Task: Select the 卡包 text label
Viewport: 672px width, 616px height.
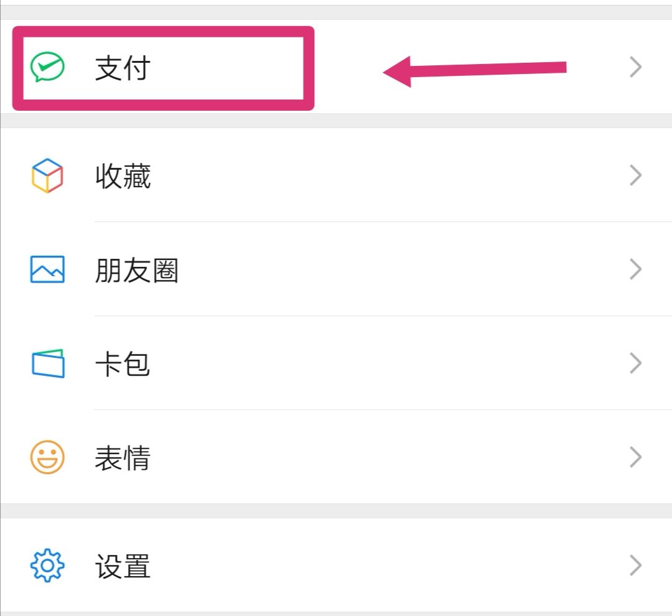Action: click(x=123, y=364)
